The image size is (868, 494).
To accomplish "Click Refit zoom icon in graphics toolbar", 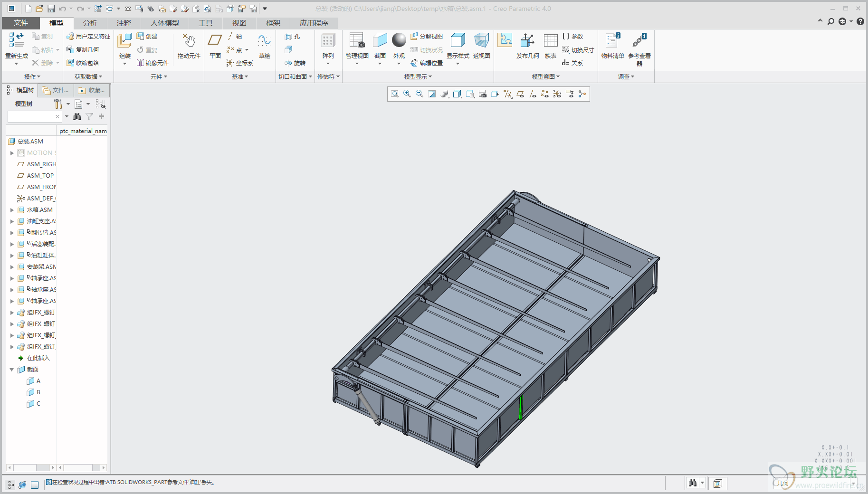I will pyautogui.click(x=395, y=94).
